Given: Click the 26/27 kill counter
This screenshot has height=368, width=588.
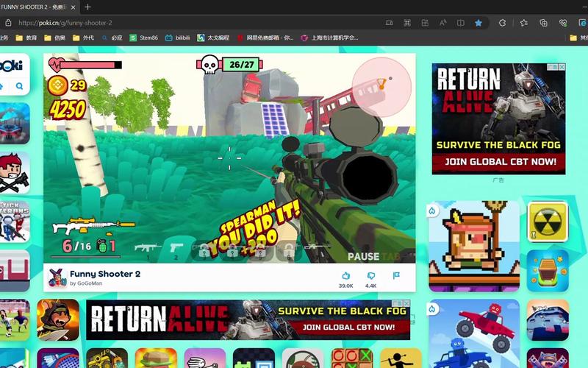Looking at the screenshot, I should [x=242, y=65].
